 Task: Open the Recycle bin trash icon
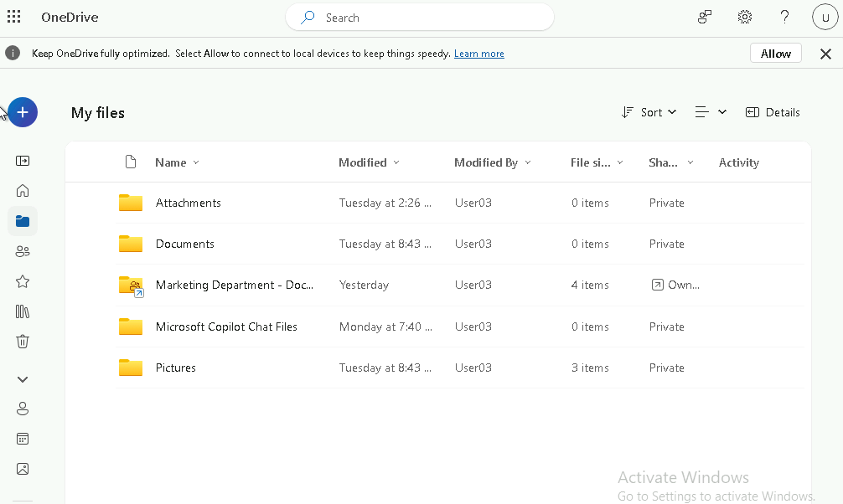point(23,342)
